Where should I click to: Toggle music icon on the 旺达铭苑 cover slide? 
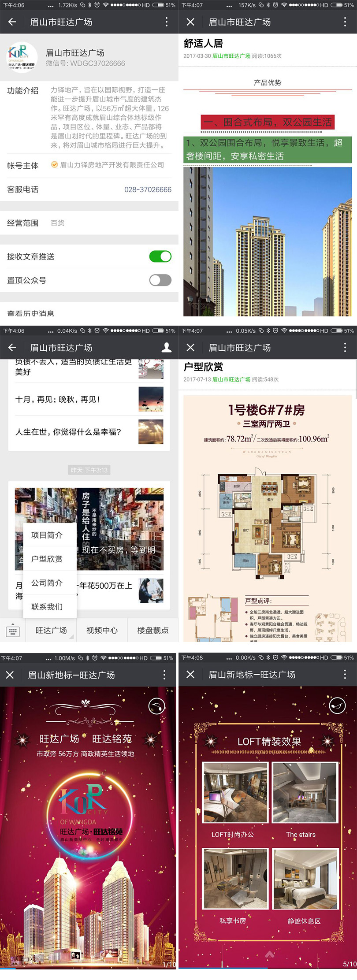[156, 706]
